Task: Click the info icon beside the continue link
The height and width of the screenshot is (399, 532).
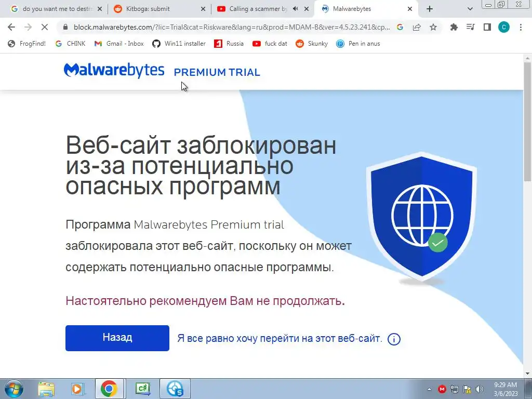Action: 394,339
